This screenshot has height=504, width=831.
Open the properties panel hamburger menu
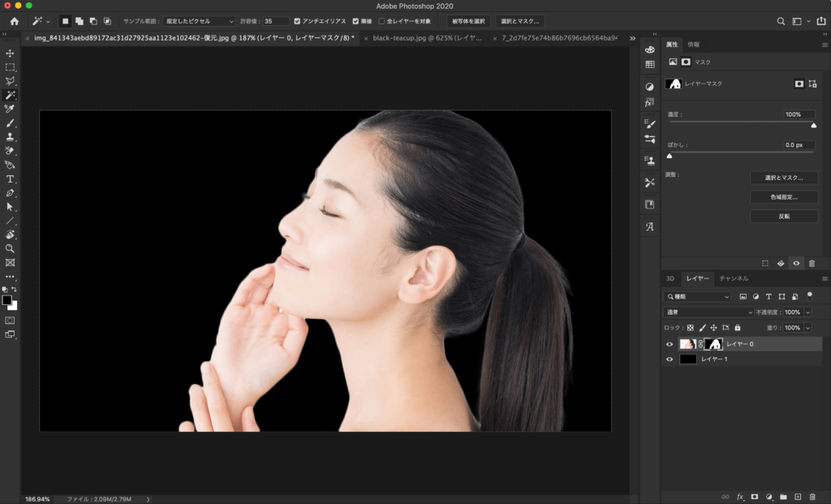tap(825, 45)
